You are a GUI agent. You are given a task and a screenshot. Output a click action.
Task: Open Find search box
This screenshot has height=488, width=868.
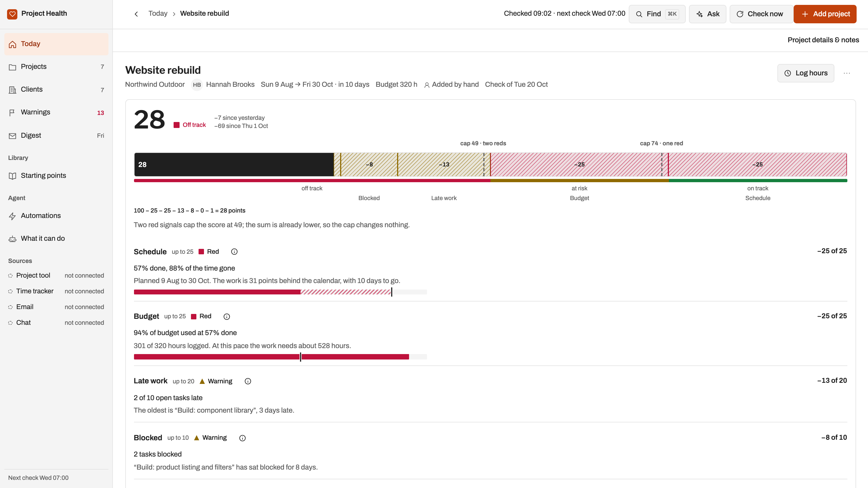pyautogui.click(x=657, y=14)
